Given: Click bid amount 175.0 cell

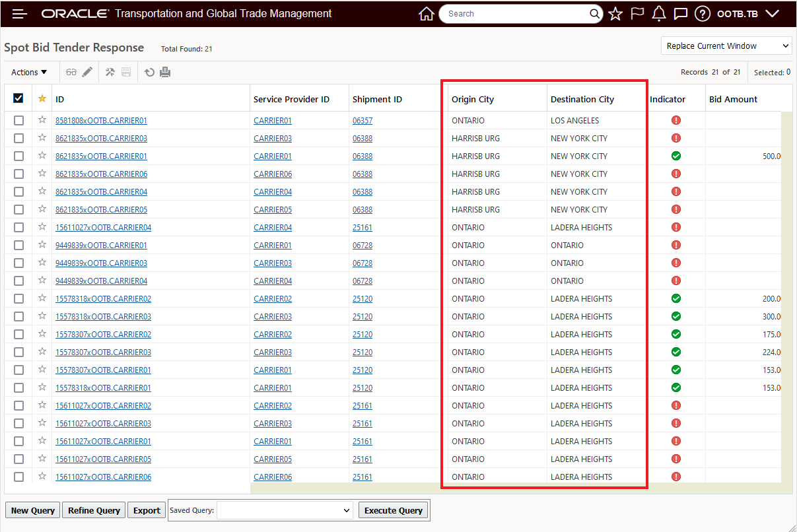Looking at the screenshot, I should point(771,335).
